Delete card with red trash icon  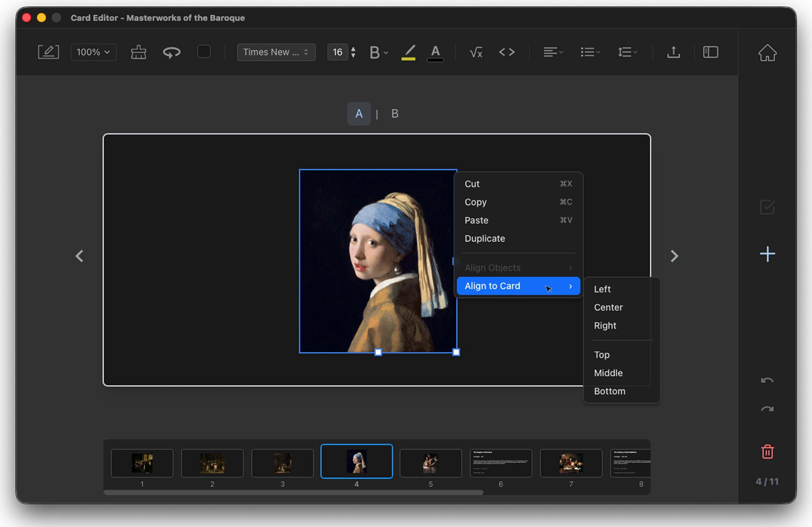pos(767,452)
